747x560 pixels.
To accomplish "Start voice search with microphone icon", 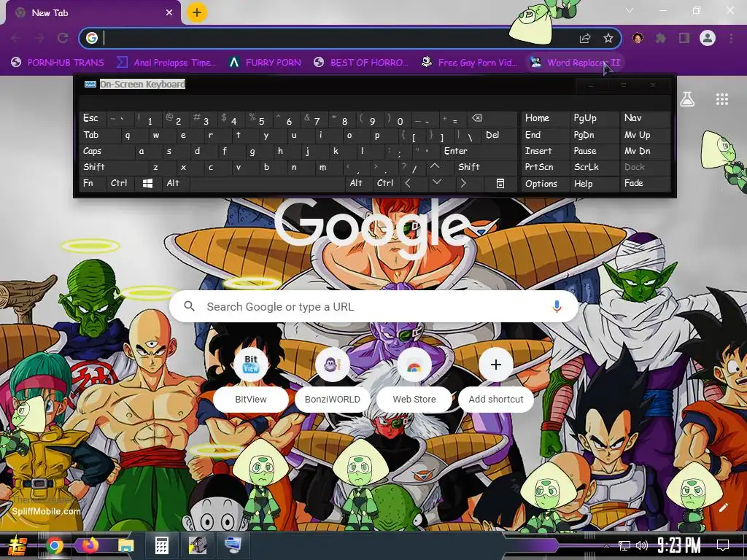I will coord(557,307).
